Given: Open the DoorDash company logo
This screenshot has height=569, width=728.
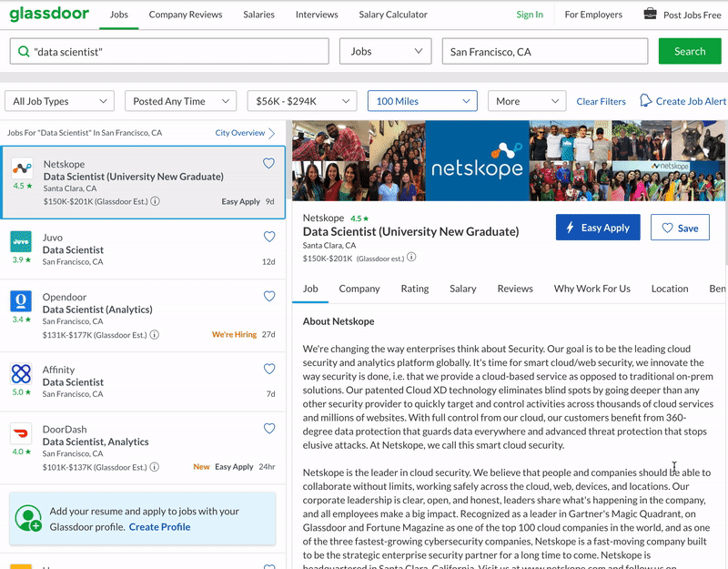Looking at the screenshot, I should (21, 433).
